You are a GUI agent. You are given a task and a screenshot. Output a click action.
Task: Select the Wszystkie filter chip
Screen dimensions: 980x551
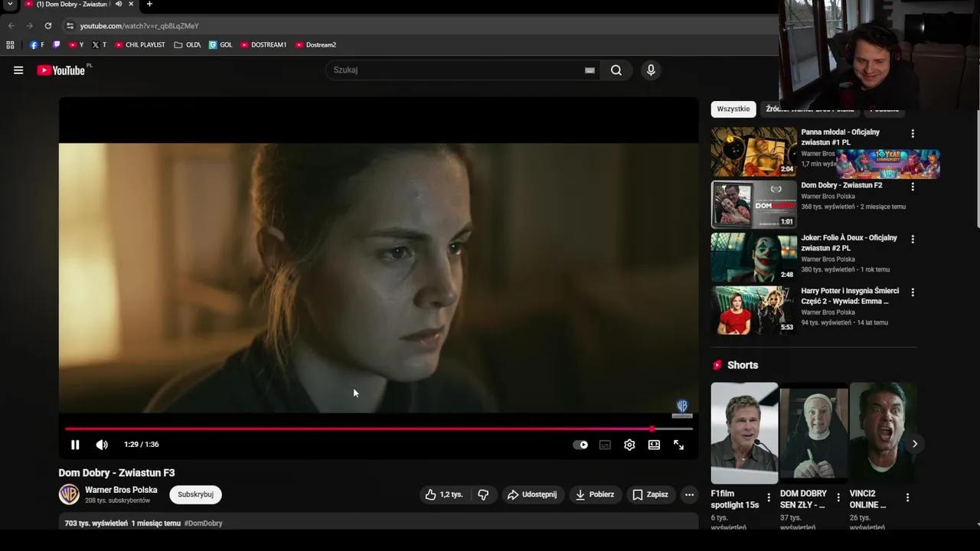[x=733, y=109]
